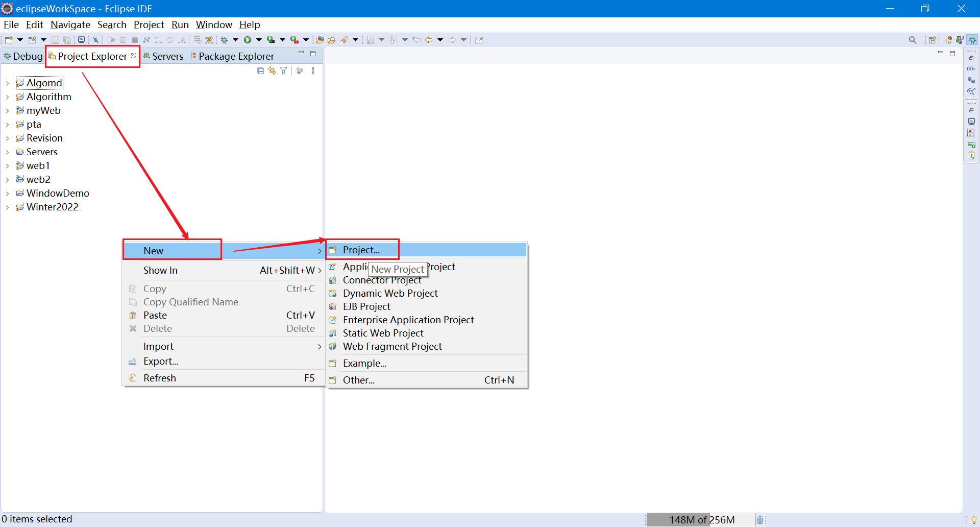Open the Import submenu

tap(224, 346)
